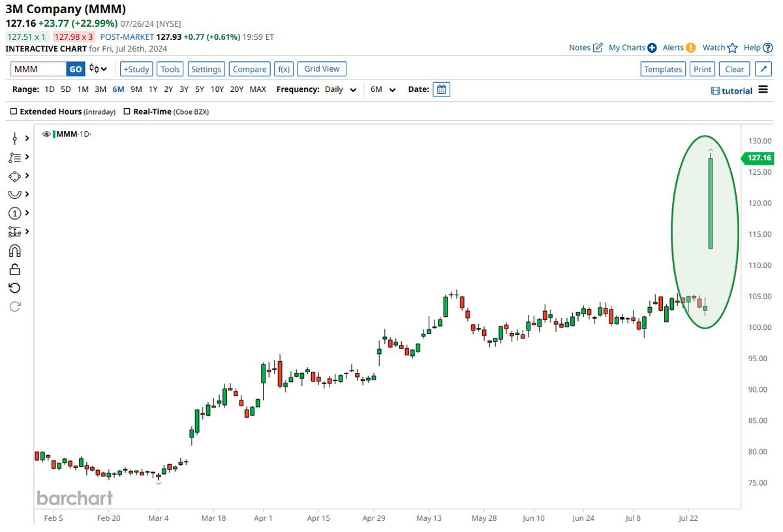Open the Notes edit icon
Image resolution: width=783 pixels, height=532 pixels.
point(598,48)
